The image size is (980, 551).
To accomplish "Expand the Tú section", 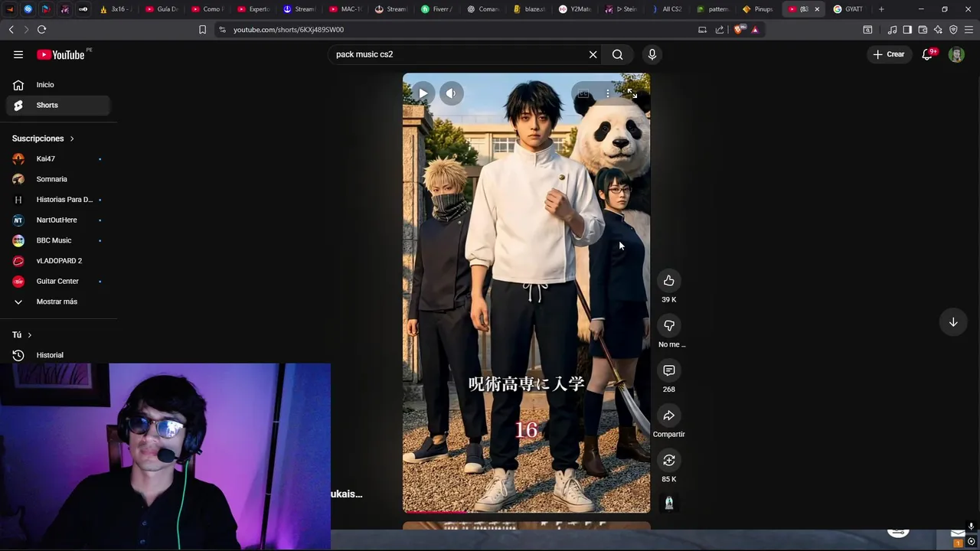I will 22,334.
